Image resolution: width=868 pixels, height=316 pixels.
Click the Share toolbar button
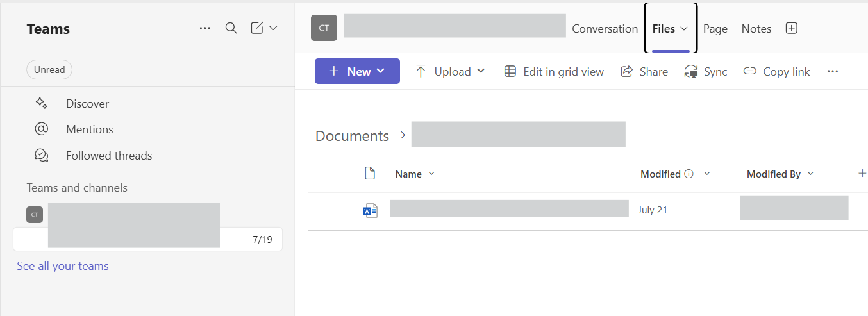(x=644, y=72)
